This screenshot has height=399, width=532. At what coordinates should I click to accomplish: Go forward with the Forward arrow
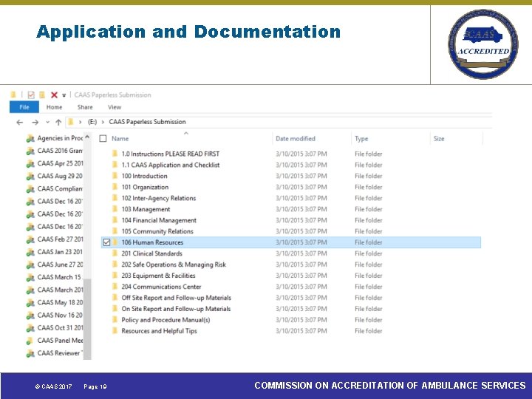(35, 122)
